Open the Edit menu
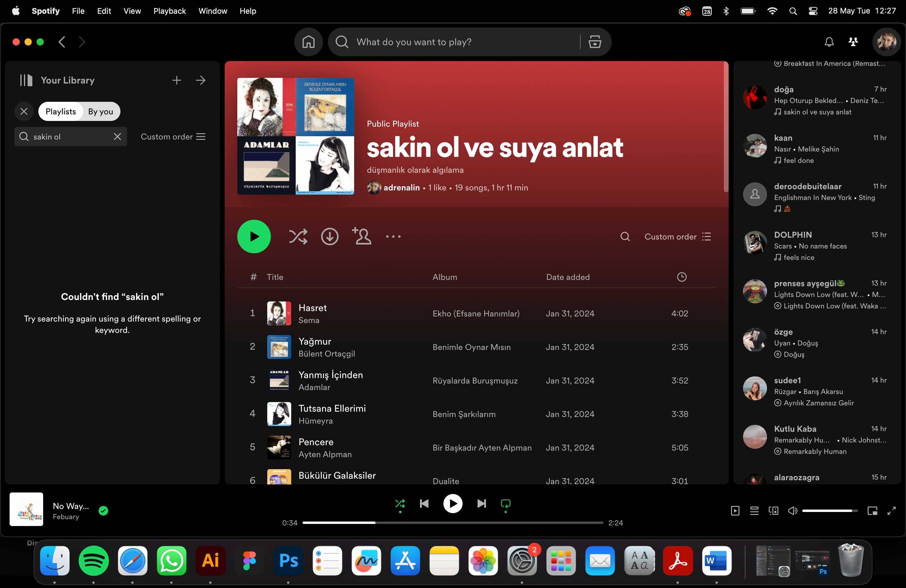Viewport: 906px width, 588px height. [104, 11]
